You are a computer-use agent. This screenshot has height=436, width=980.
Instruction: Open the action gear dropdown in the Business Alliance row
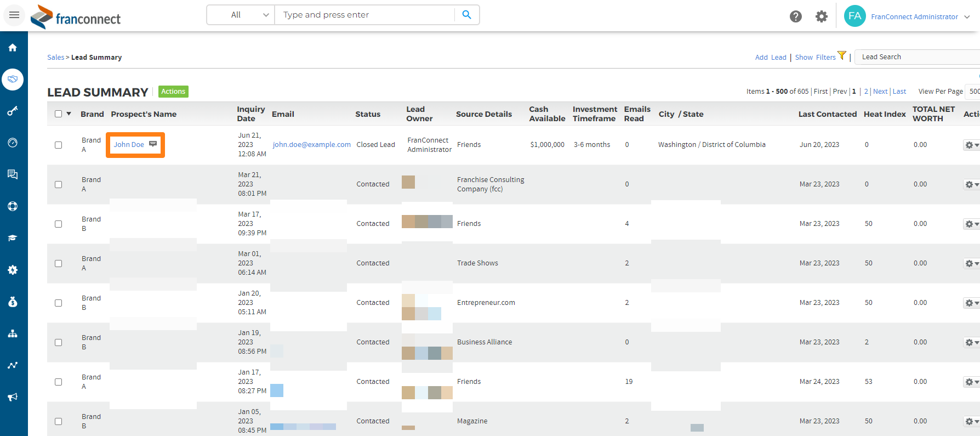[971, 342]
